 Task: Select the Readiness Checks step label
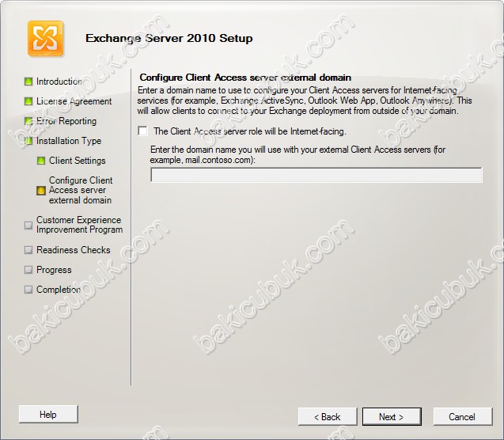pos(74,250)
